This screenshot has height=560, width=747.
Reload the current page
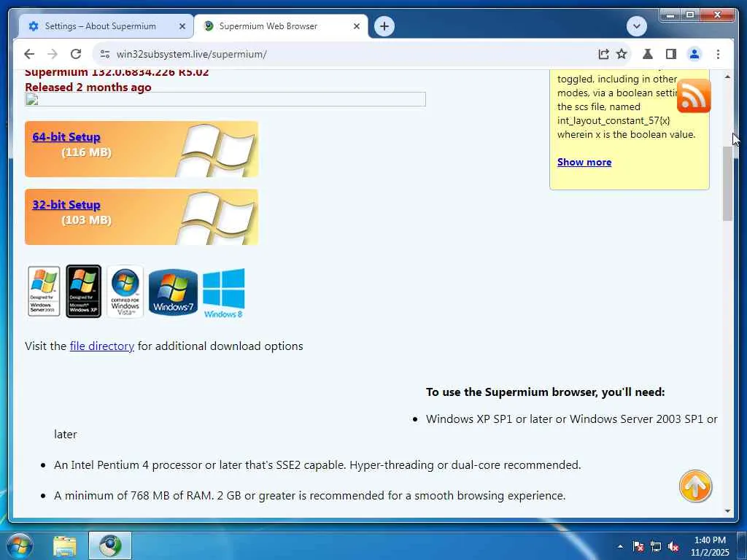76,54
